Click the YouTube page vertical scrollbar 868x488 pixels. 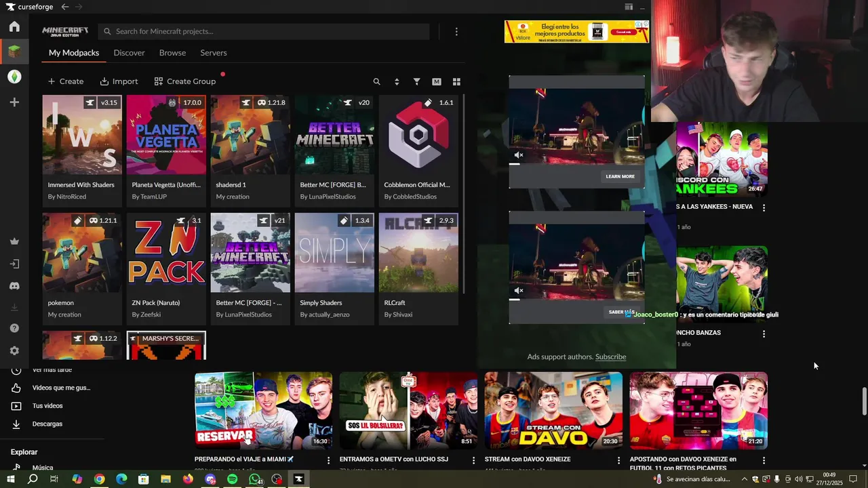864,401
